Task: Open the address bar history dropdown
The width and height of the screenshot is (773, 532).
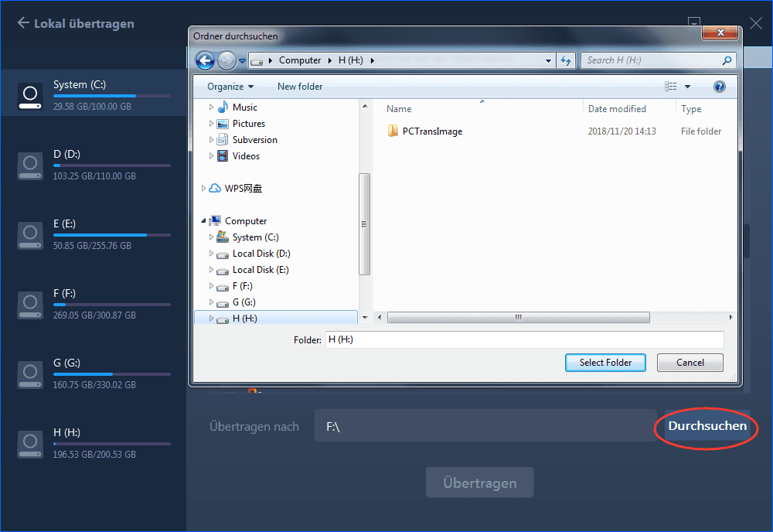Action: (549, 60)
